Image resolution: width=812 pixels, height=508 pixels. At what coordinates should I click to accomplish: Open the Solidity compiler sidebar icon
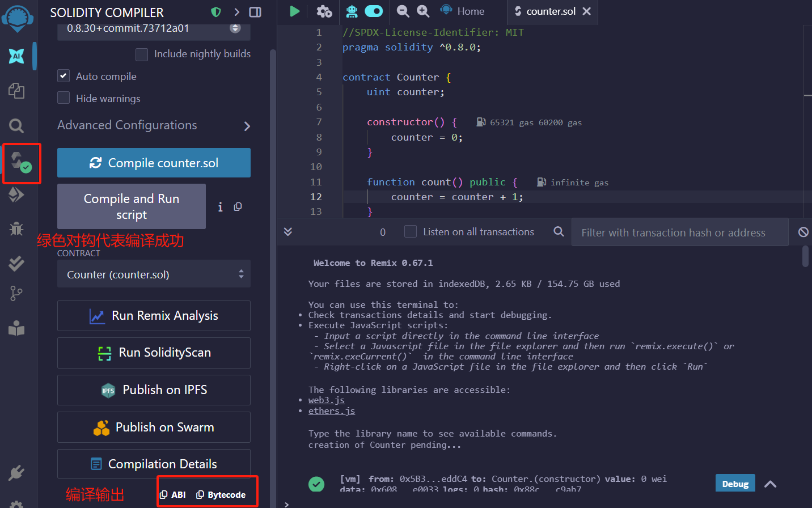[21, 163]
